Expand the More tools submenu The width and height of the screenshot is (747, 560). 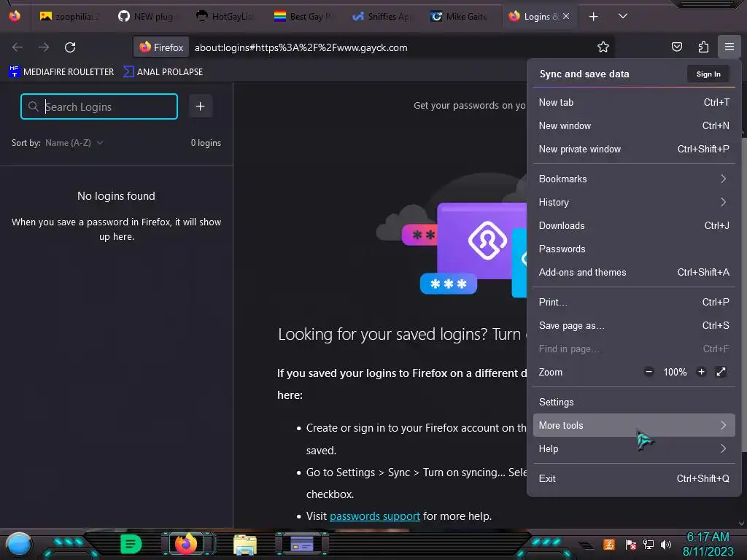click(634, 425)
